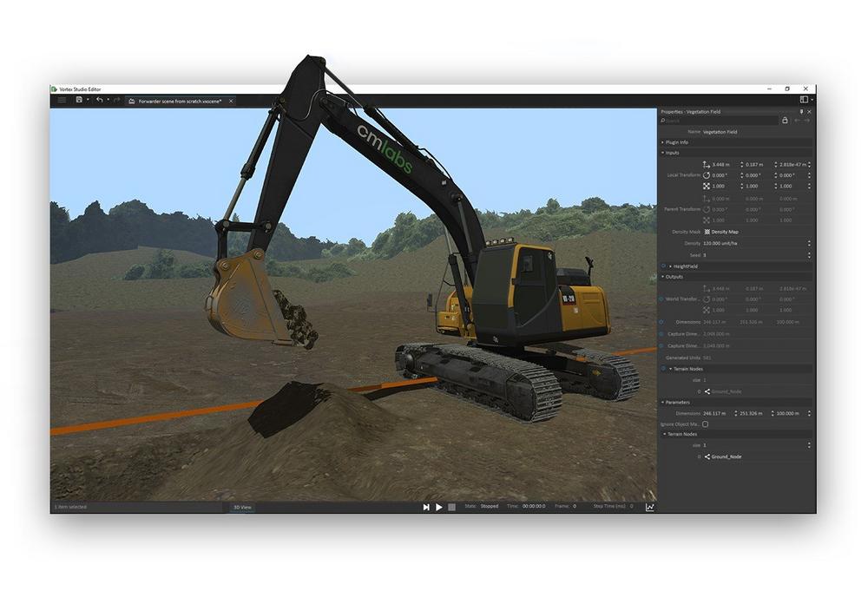Toggle Outputs Dimensions connection indicator
Screen dimensions: 868x604
[x=661, y=322]
